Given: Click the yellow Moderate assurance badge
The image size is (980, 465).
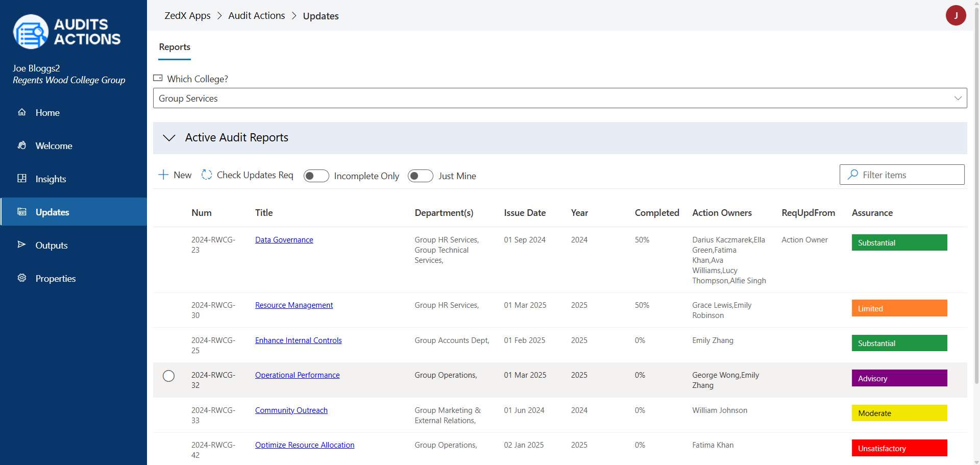Looking at the screenshot, I should (899, 413).
